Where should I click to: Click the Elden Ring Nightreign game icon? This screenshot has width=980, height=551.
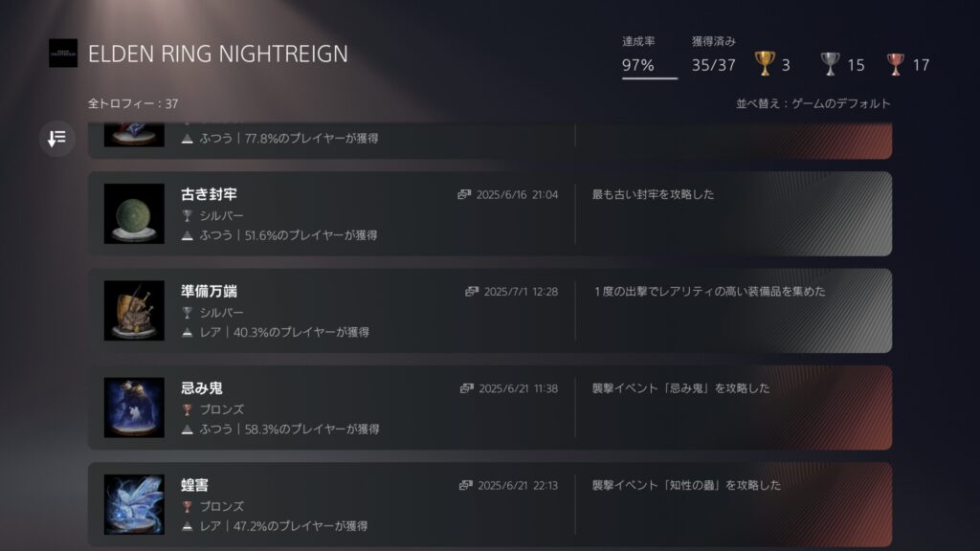point(63,54)
